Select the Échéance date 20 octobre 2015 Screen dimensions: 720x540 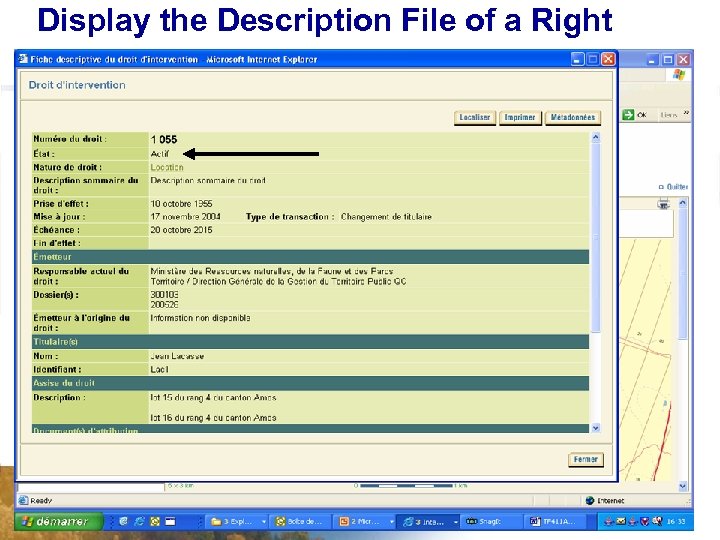point(181,230)
